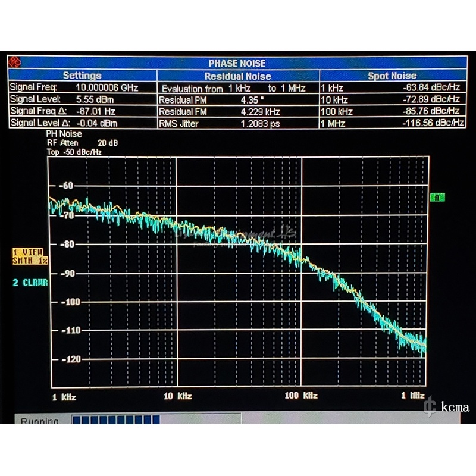
Task: Click the evaluation stop 1 MHz field
Action: [292, 88]
